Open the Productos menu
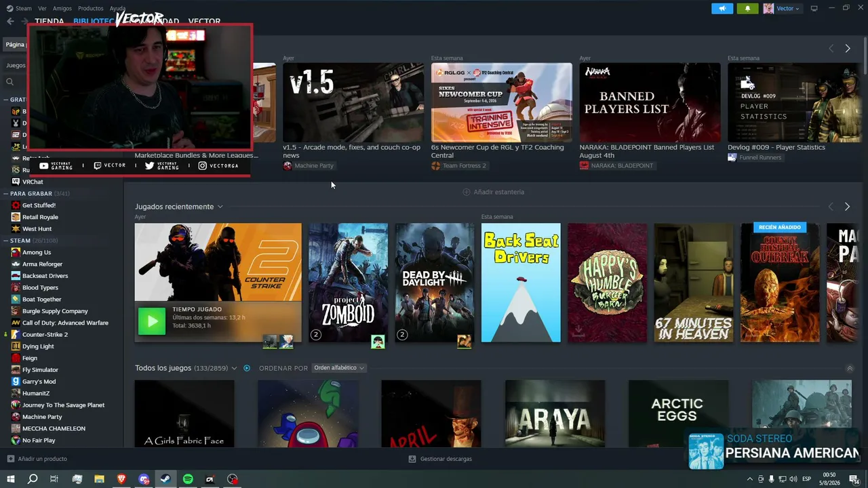The height and width of the screenshot is (488, 868). (x=91, y=8)
